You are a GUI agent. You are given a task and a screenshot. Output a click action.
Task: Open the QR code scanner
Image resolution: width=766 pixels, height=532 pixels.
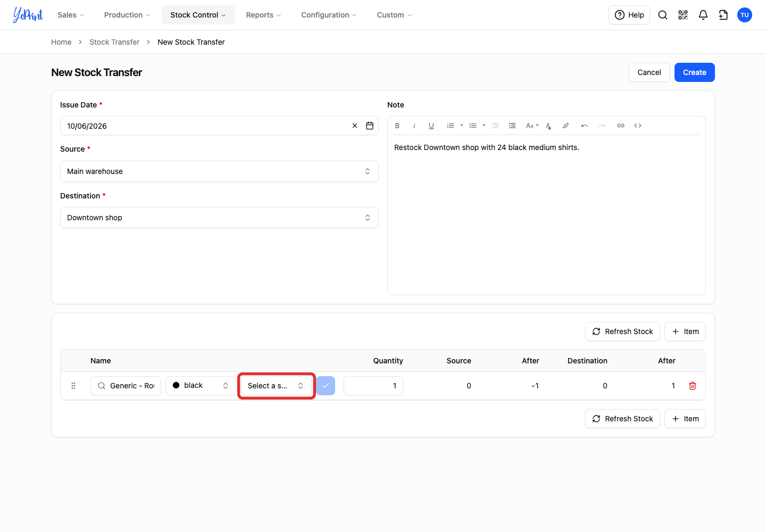pyautogui.click(x=683, y=15)
